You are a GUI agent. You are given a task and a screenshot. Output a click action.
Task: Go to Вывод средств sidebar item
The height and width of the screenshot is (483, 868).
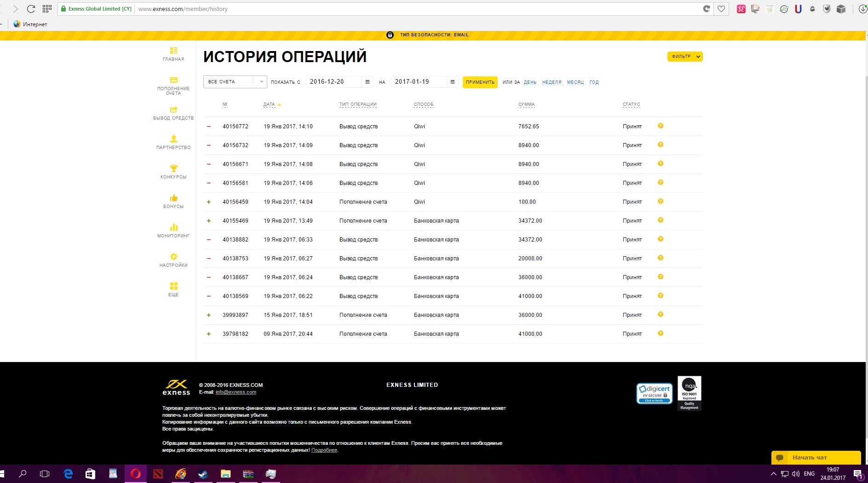pyautogui.click(x=173, y=113)
